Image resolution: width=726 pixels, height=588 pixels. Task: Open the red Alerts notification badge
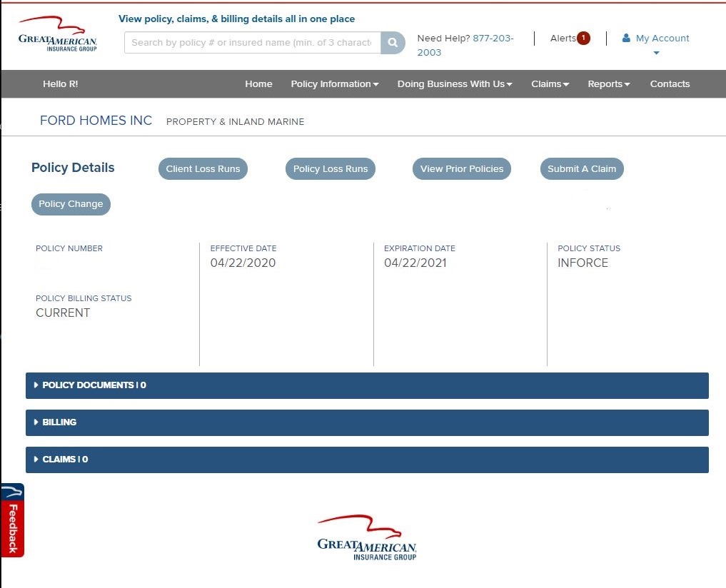click(x=583, y=38)
